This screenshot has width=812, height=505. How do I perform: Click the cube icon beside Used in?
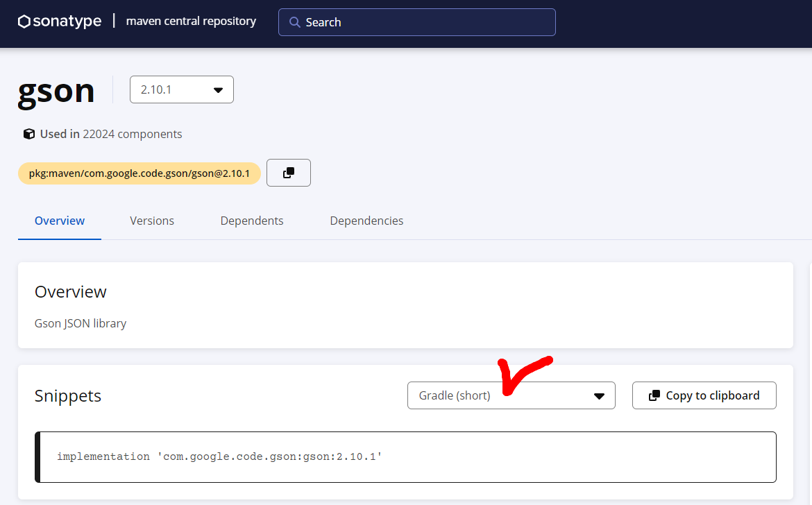point(29,134)
